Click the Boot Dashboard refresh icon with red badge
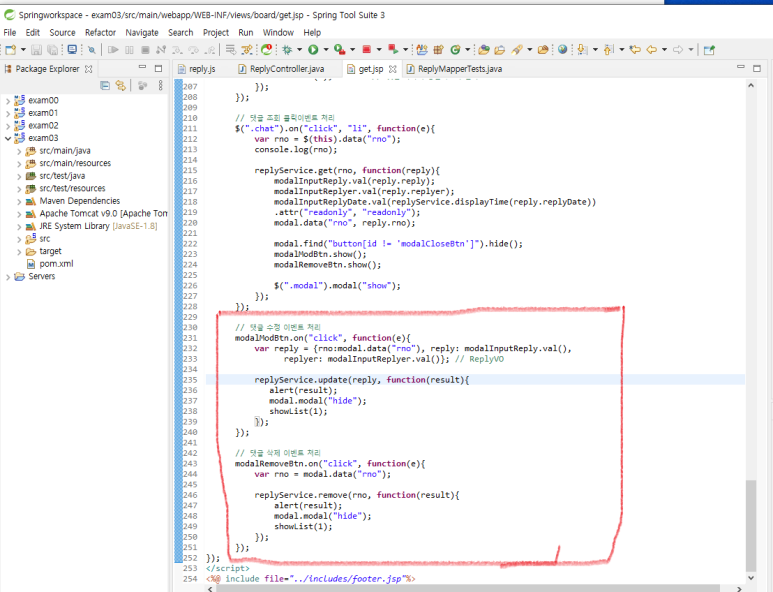The height and width of the screenshot is (592, 773). coord(267,49)
